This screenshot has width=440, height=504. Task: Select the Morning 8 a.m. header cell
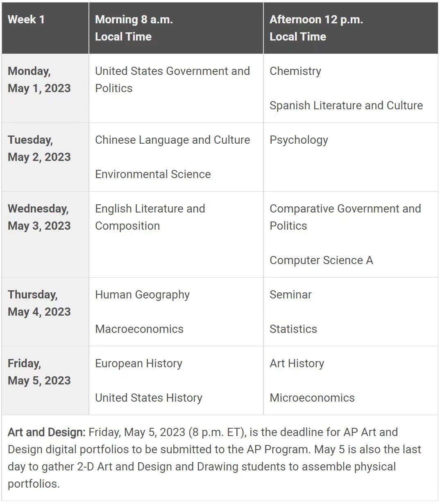[x=134, y=28]
